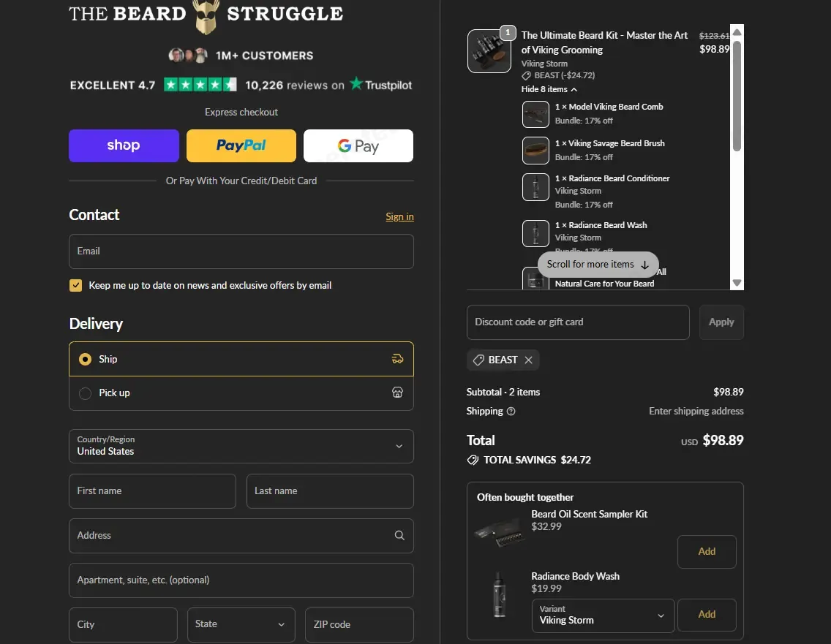Focus the ZIP code field
Screen dimensions: 831x644
[359, 624]
